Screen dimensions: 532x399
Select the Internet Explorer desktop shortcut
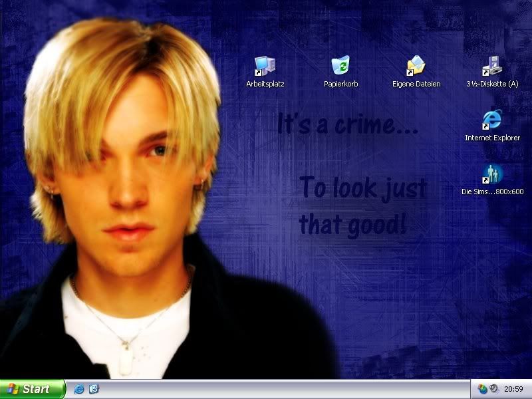pos(492,120)
